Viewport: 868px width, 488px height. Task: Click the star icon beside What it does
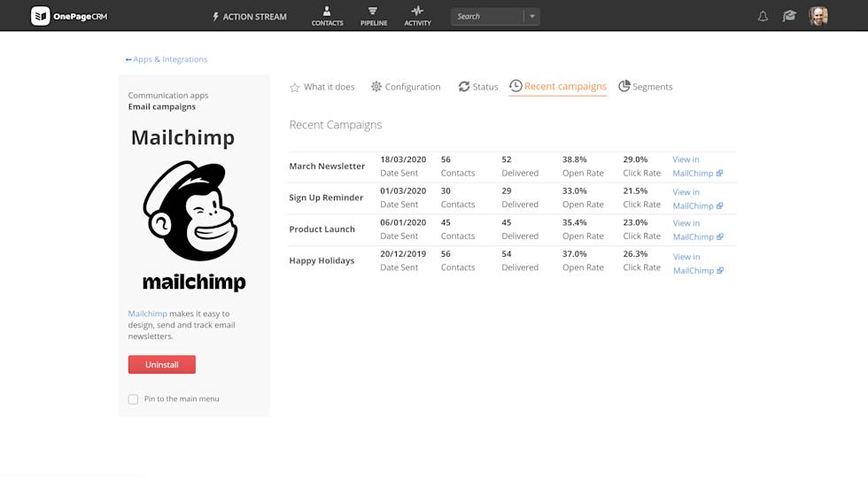click(294, 88)
